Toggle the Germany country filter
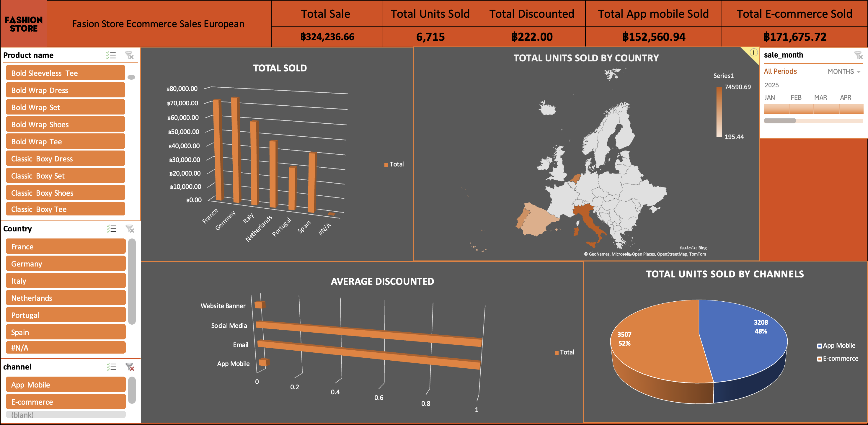Image resolution: width=868 pixels, height=425 pixels. click(x=66, y=264)
